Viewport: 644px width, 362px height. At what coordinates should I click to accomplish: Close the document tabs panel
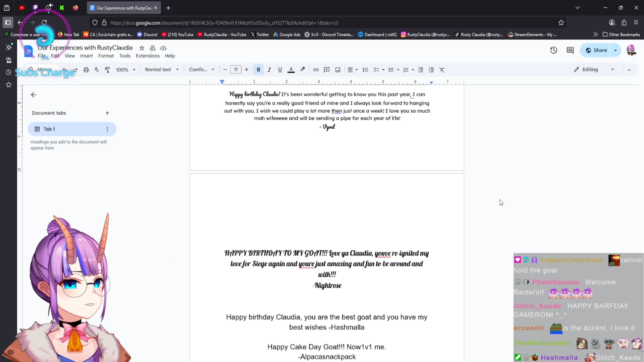coord(34,95)
